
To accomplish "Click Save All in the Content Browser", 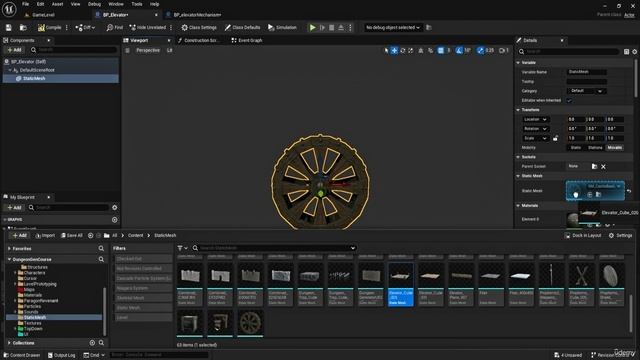I will point(71,236).
